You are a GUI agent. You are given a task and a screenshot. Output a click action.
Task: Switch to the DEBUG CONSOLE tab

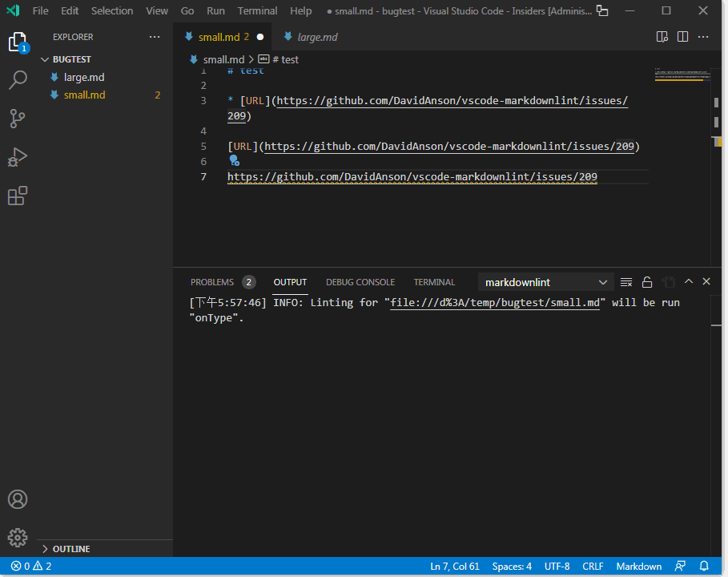click(x=360, y=282)
